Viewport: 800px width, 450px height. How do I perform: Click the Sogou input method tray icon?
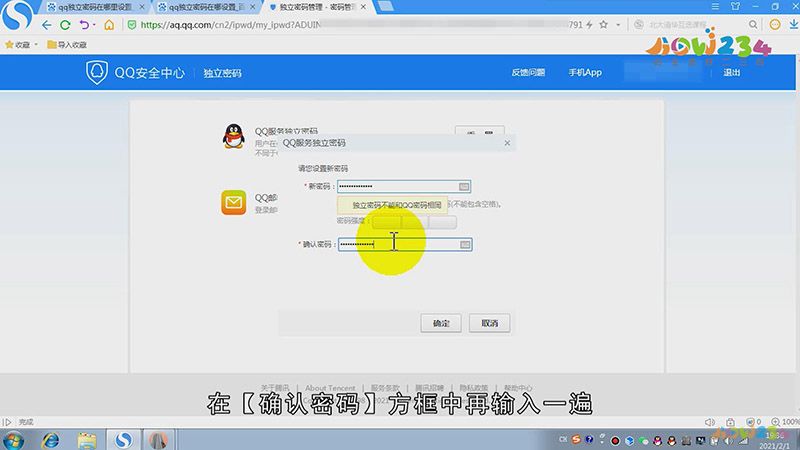click(x=576, y=440)
